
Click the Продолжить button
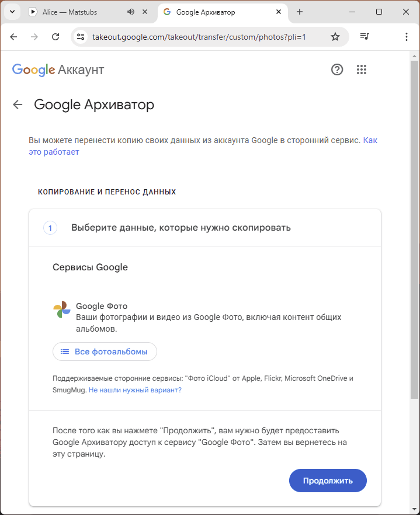328,481
